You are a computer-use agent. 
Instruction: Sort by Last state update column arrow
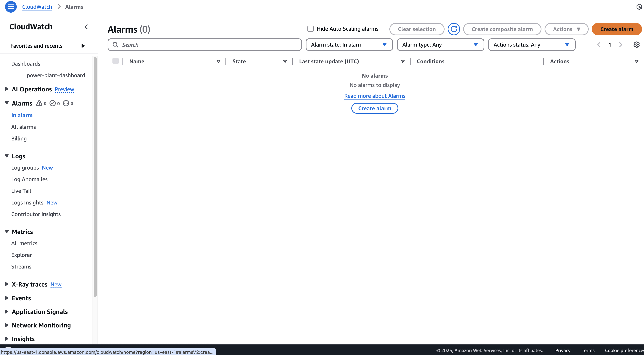pyautogui.click(x=403, y=61)
